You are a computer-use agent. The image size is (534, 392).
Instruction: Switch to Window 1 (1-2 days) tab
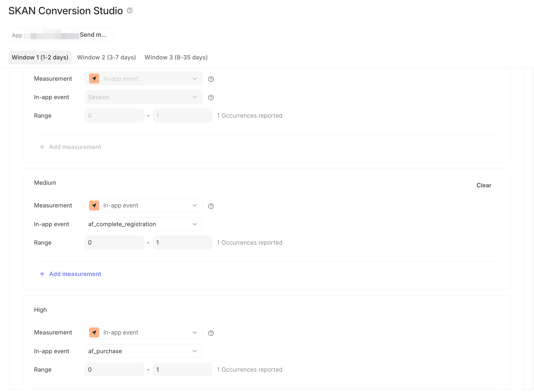pos(40,58)
